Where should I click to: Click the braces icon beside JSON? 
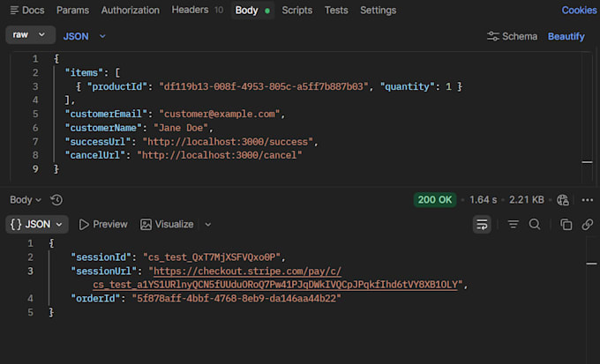[16, 225]
